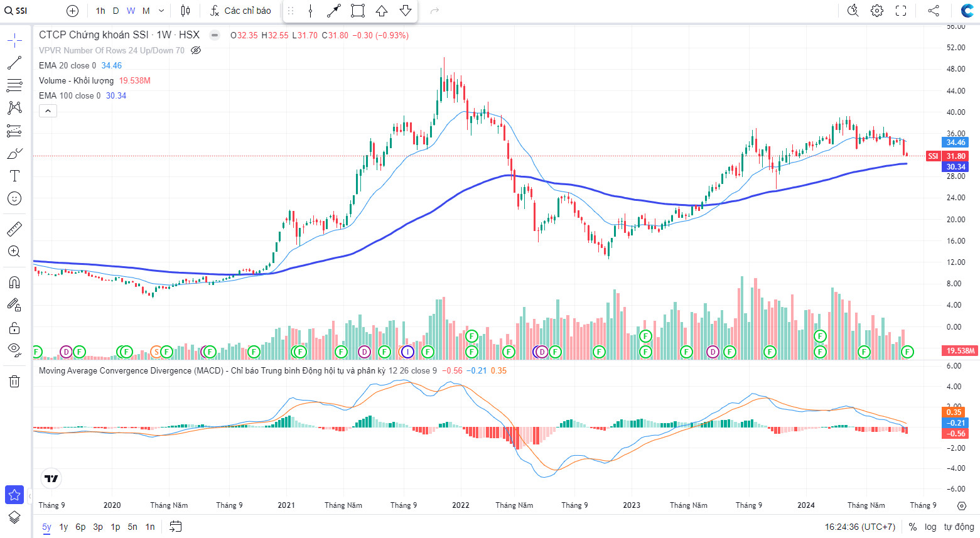Collapse the indicator legend with chevron

[x=48, y=111]
